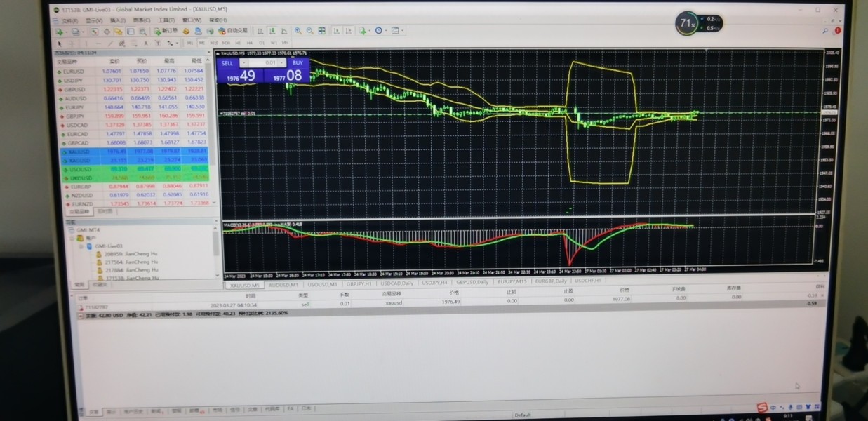Open the 图表(C) menu

(x=141, y=20)
